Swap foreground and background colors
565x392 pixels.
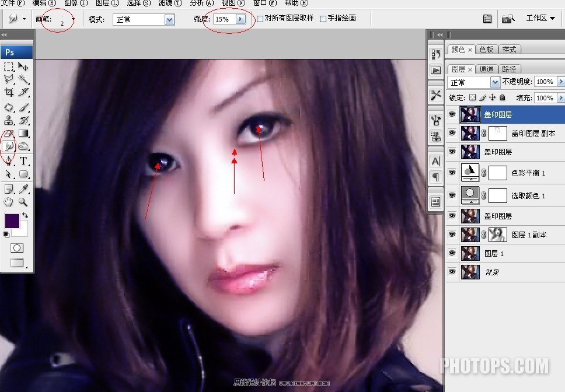pyautogui.click(x=25, y=215)
